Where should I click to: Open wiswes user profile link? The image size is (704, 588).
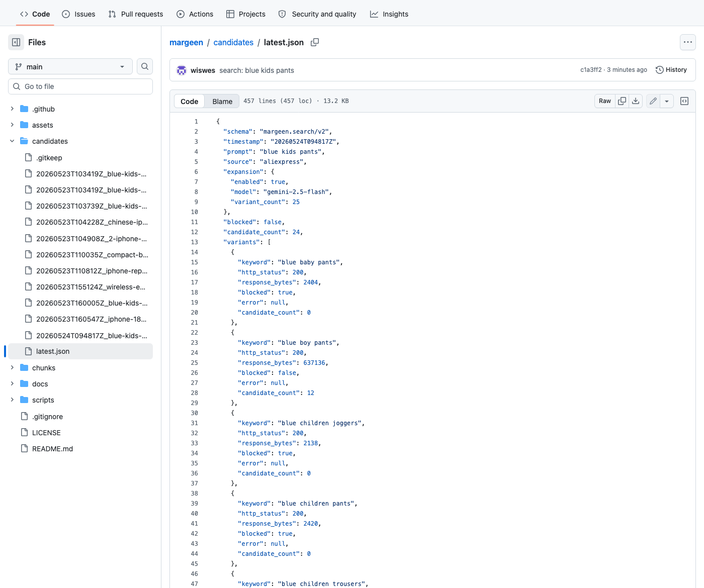coord(203,70)
